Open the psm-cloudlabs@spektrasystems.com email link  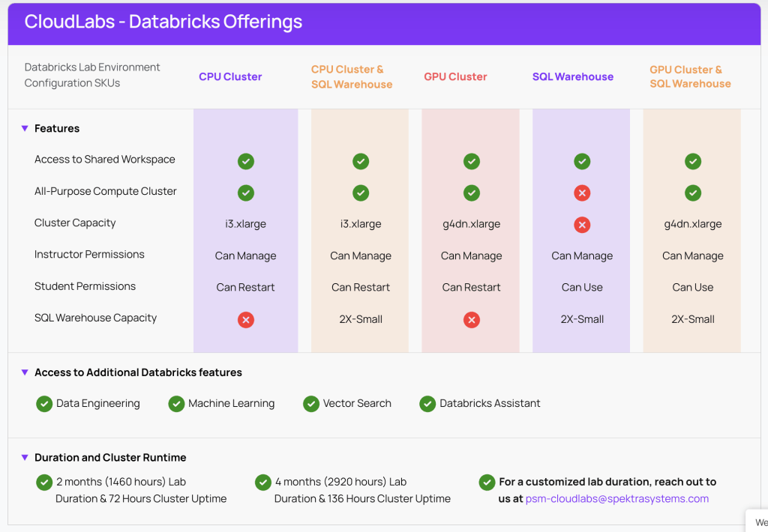point(616,499)
